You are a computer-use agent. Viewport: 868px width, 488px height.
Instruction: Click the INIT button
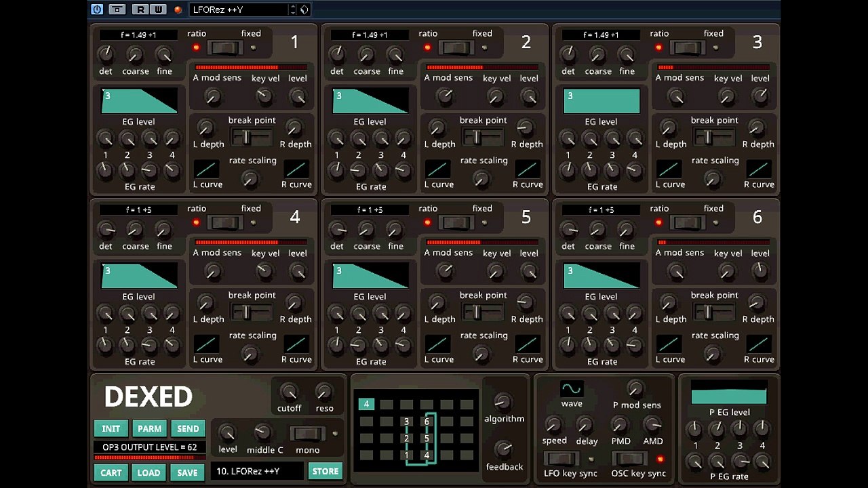pyautogui.click(x=111, y=428)
